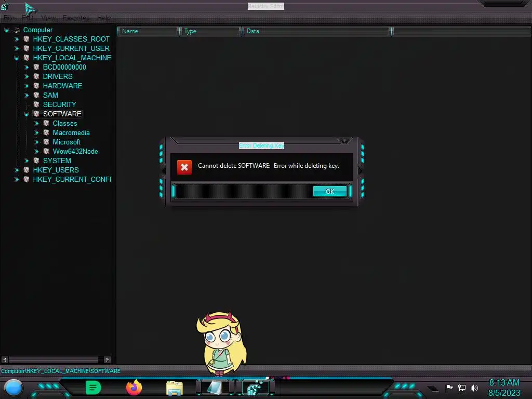The height and width of the screenshot is (399, 532).
Task: Select the HKEY_USERS label
Action: (x=56, y=170)
